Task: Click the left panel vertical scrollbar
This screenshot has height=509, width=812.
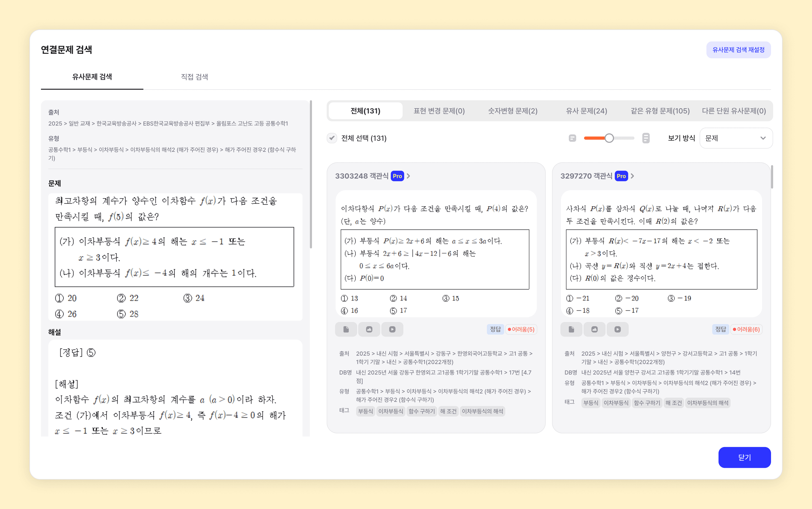Action: [x=311, y=174]
